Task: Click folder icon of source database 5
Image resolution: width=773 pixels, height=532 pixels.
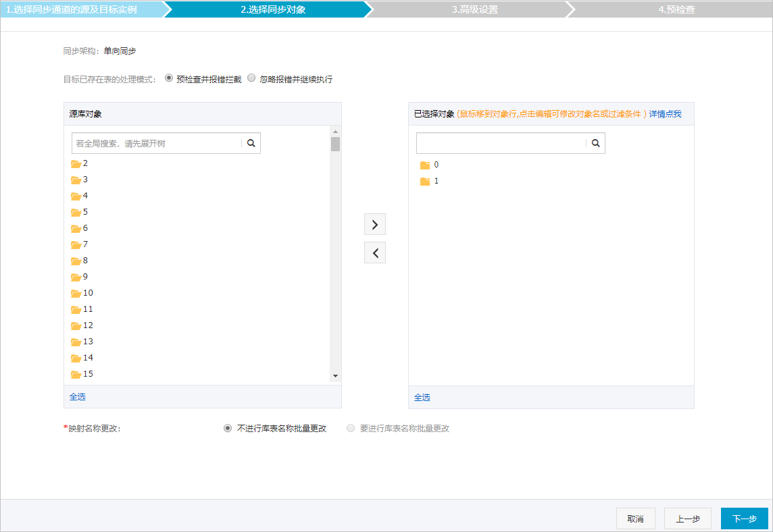Action: tap(76, 212)
